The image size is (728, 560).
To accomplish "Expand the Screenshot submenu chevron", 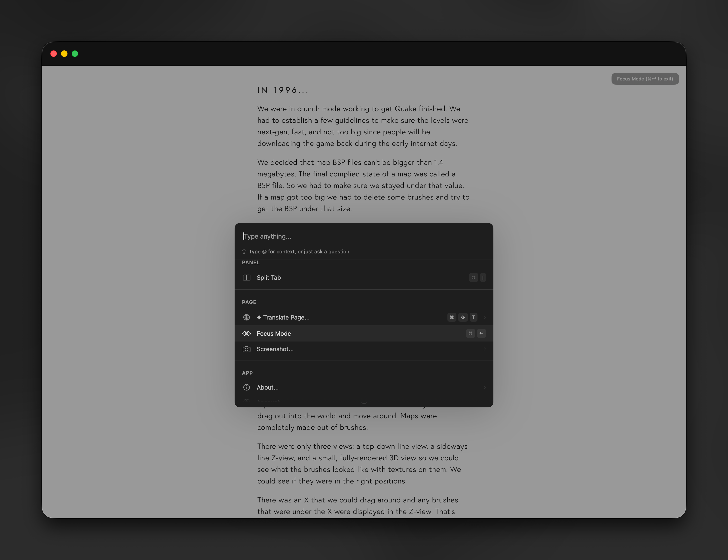I will (484, 349).
